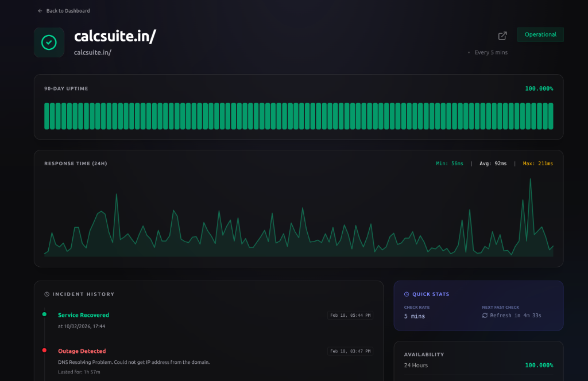The image size is (588, 381).
Task: Click the Min: 56ms stat
Action: [x=450, y=164]
